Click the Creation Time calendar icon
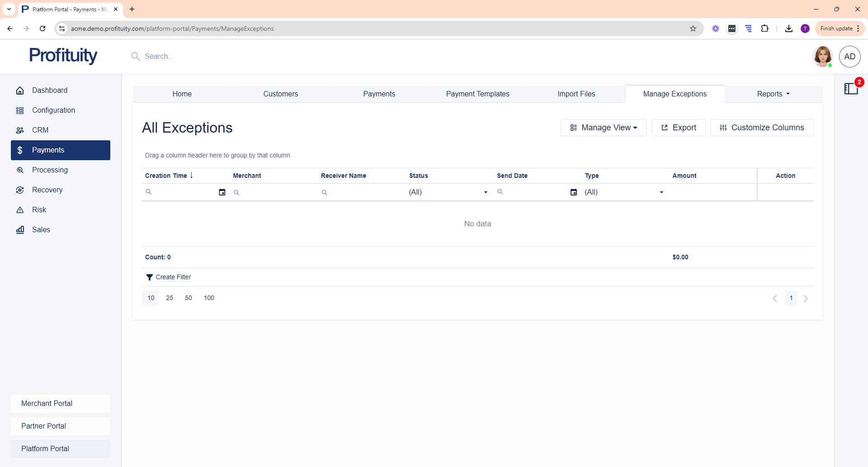The height and width of the screenshot is (467, 868). pos(222,192)
